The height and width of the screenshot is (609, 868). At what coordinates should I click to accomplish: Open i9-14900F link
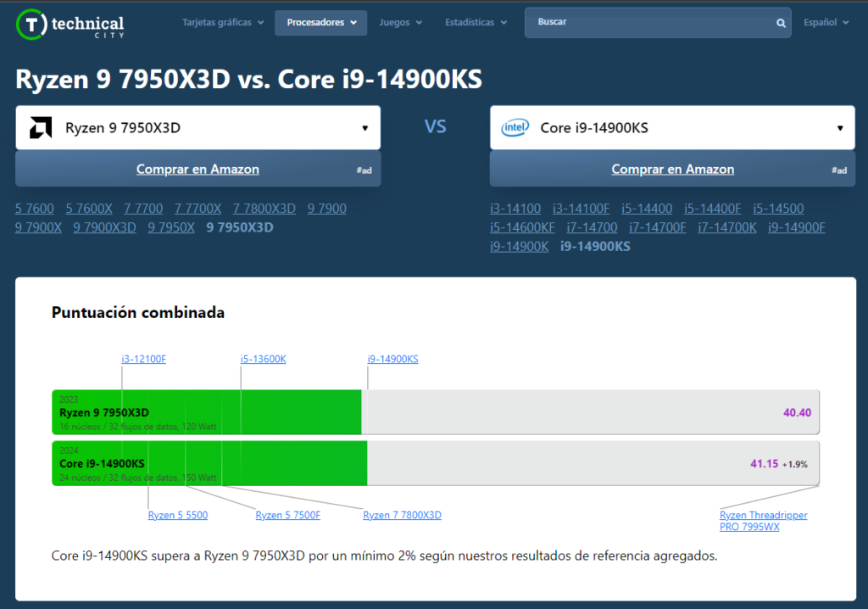[x=797, y=228]
